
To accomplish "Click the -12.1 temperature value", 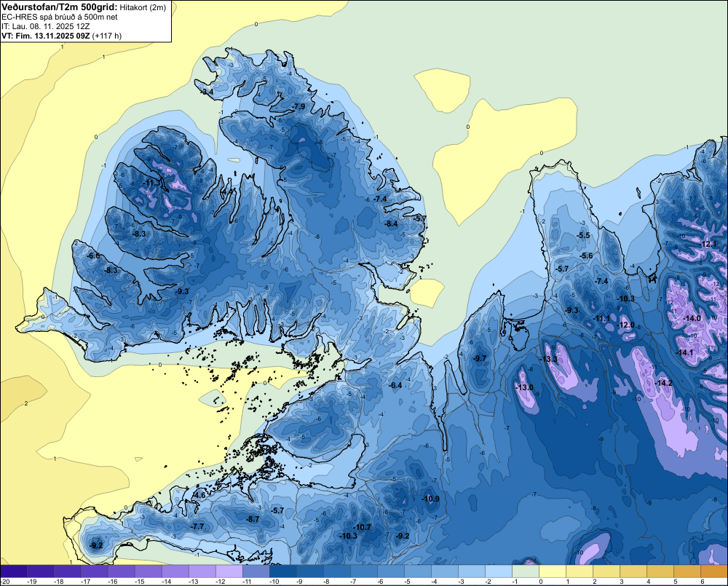I will 708,245.
